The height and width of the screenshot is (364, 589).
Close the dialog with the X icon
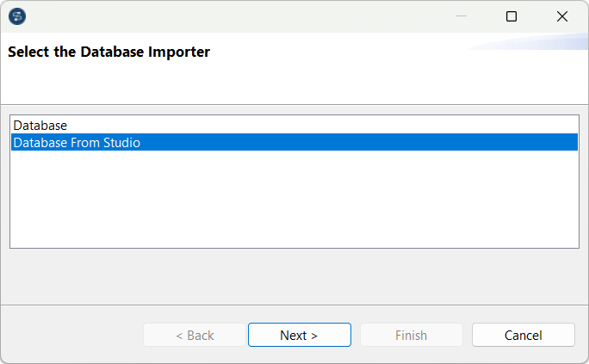pyautogui.click(x=562, y=16)
